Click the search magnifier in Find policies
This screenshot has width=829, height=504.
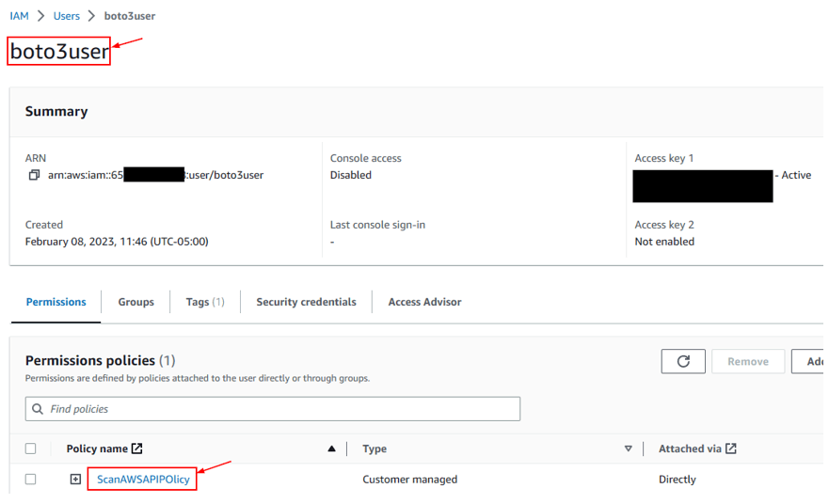(38, 409)
